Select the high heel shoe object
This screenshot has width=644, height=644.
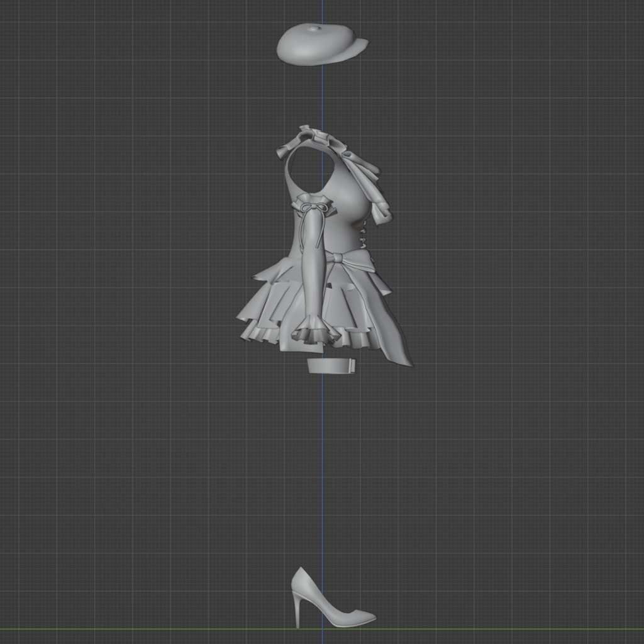(x=333, y=597)
